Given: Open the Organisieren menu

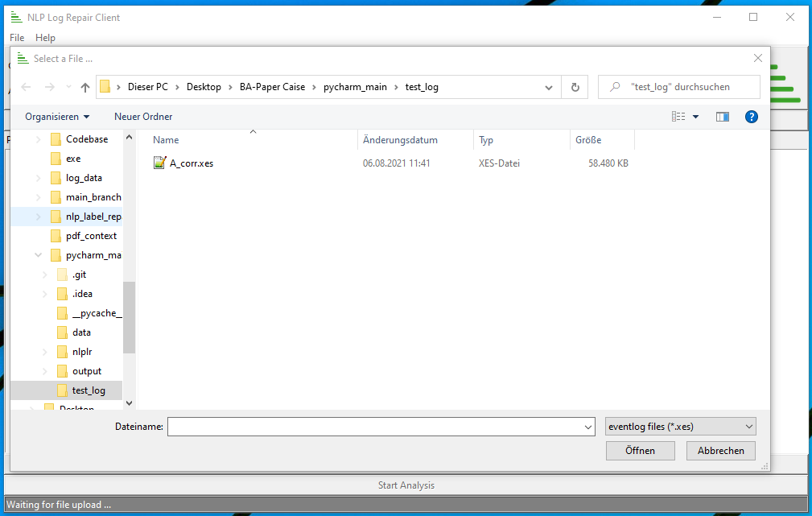Looking at the screenshot, I should (57, 117).
